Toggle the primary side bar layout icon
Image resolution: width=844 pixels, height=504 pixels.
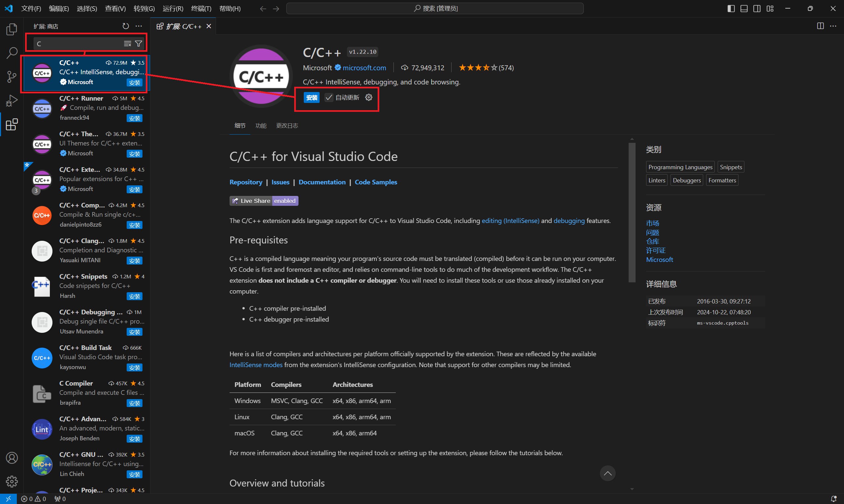point(731,9)
